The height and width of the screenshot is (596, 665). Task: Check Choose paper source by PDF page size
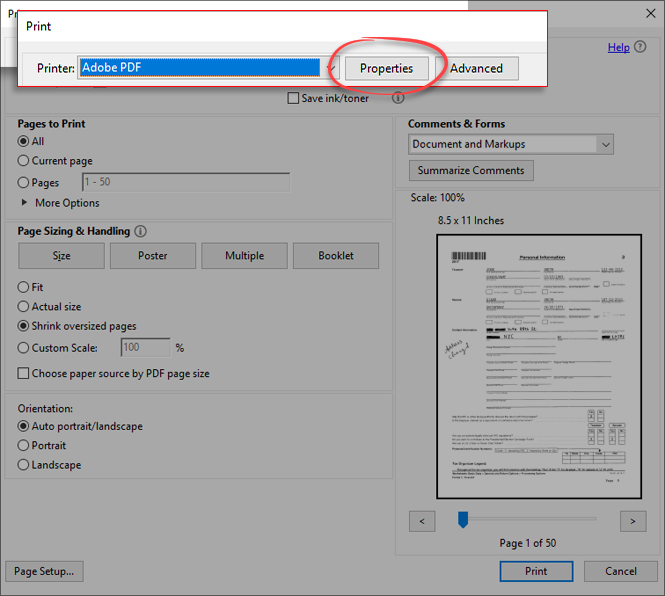[x=24, y=374]
